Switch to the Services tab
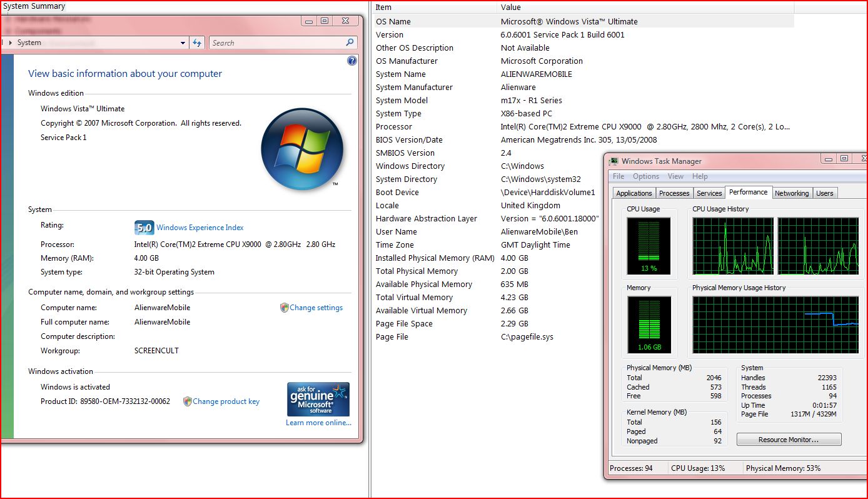 click(709, 193)
